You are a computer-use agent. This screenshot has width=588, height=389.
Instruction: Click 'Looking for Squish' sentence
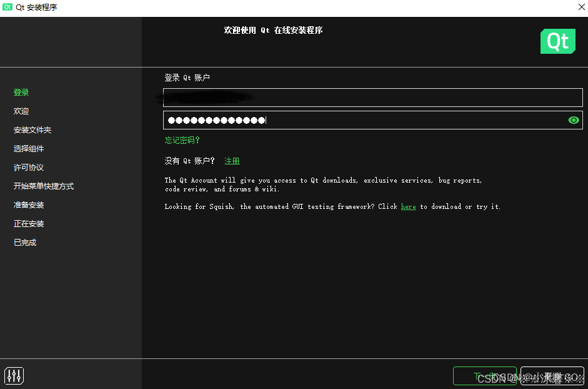(332, 206)
